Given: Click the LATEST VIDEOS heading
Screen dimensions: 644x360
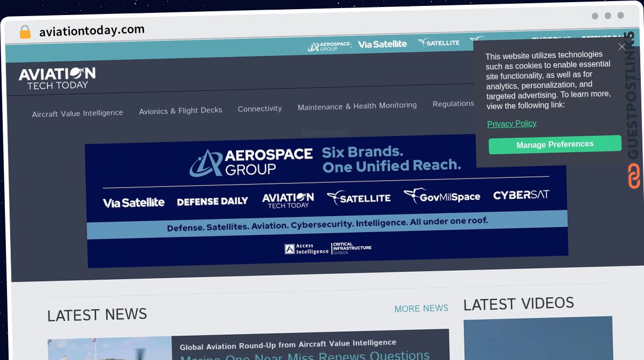Looking at the screenshot, I should (x=518, y=304).
